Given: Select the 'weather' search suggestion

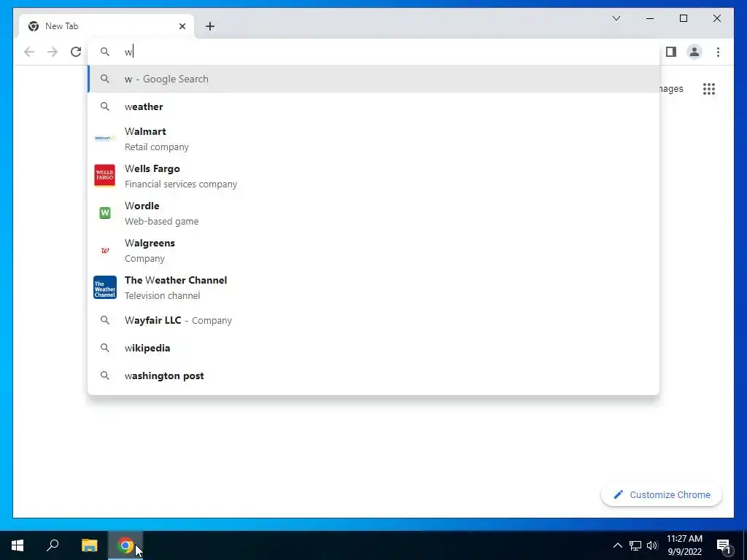Looking at the screenshot, I should (x=373, y=106).
